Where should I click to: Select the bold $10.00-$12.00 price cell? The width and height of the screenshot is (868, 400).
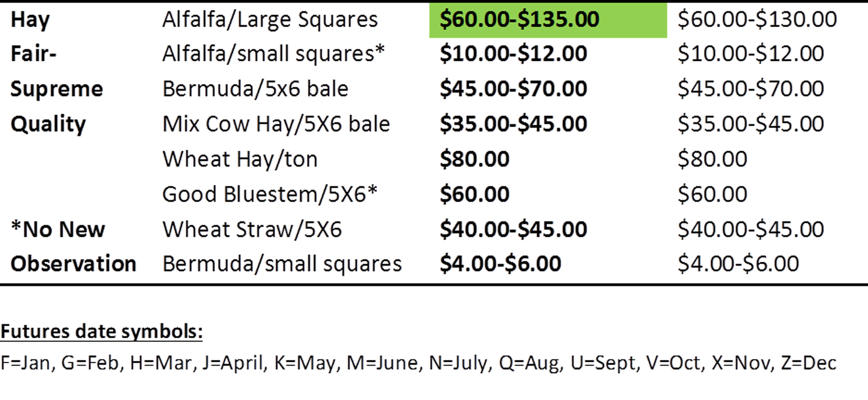514,54
